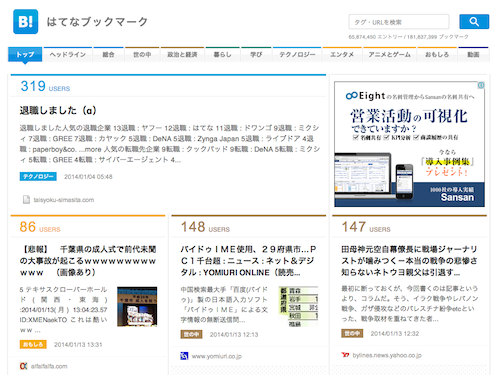Click the magnifier search button
The height and width of the screenshot is (375, 500).
pyautogui.click(x=474, y=22)
